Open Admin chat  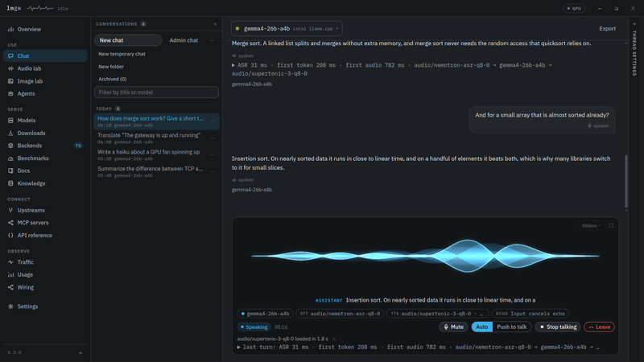184,40
